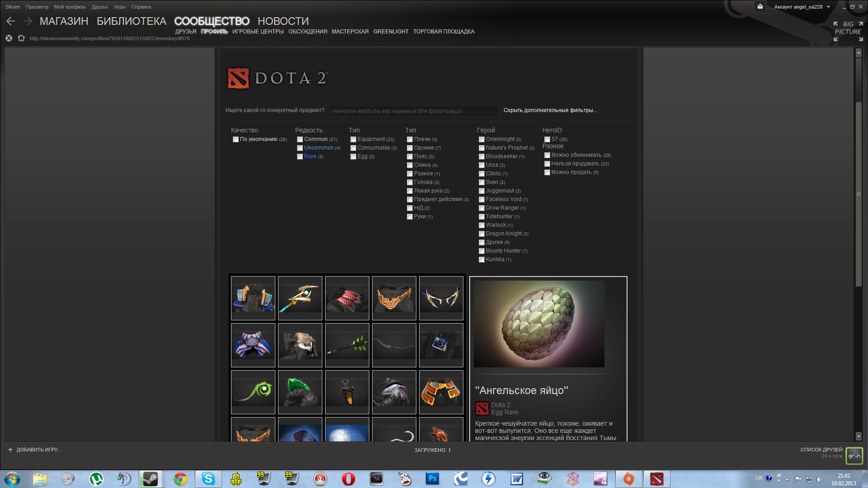Image resolution: width=868 pixels, height=488 pixels.
Task: Open the account angel_ua220 dropdown
Action: pos(802,7)
